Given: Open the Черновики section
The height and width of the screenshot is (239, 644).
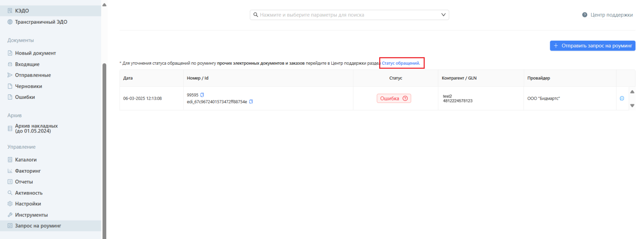Looking at the screenshot, I should [28, 86].
